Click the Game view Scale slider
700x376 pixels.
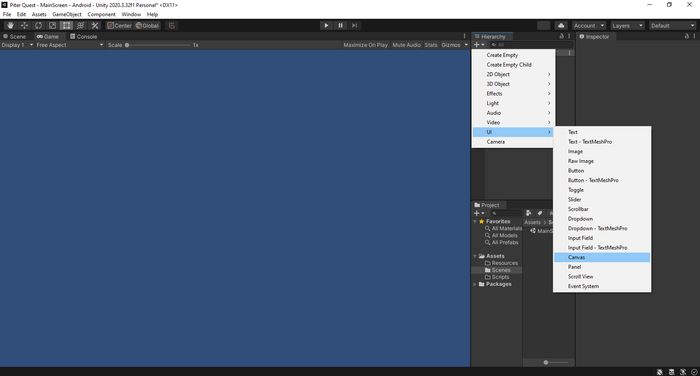tap(158, 45)
